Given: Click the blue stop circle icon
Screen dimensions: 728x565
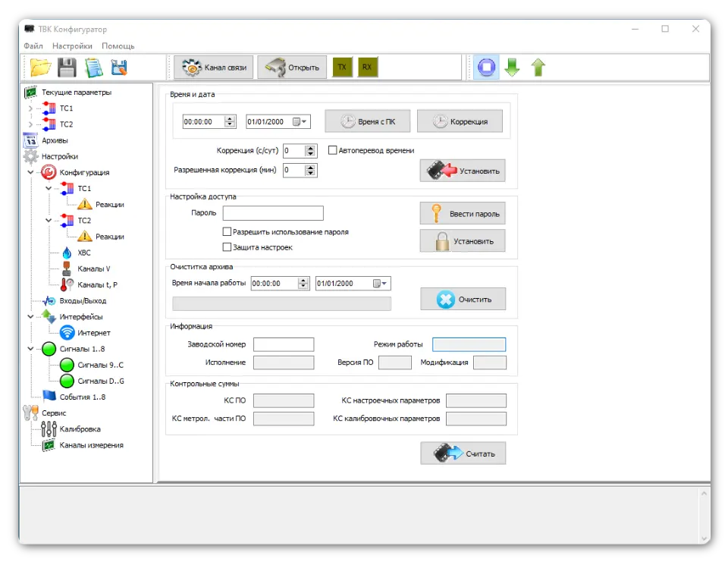Looking at the screenshot, I should 487,67.
